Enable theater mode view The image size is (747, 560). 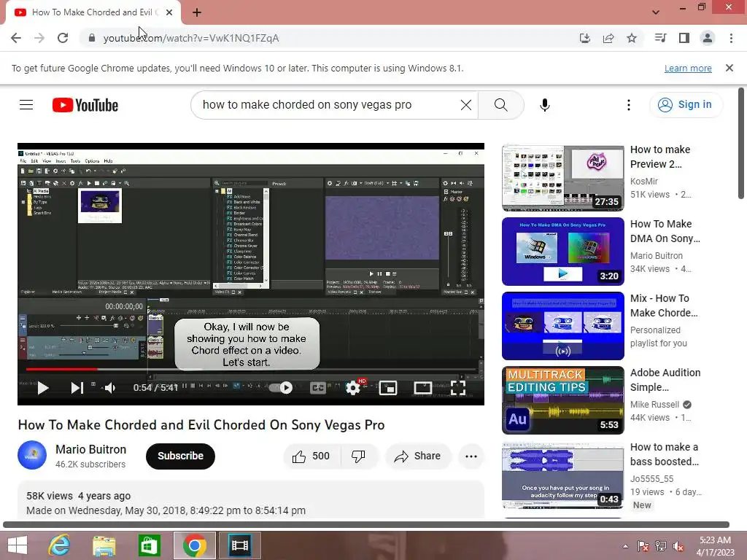pyautogui.click(x=422, y=388)
